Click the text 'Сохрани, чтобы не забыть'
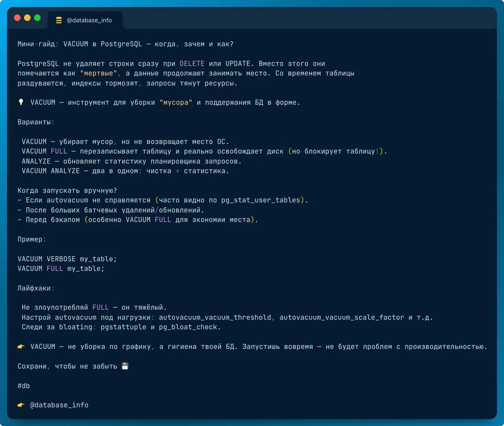The width and height of the screenshot is (504, 426). coord(67,366)
